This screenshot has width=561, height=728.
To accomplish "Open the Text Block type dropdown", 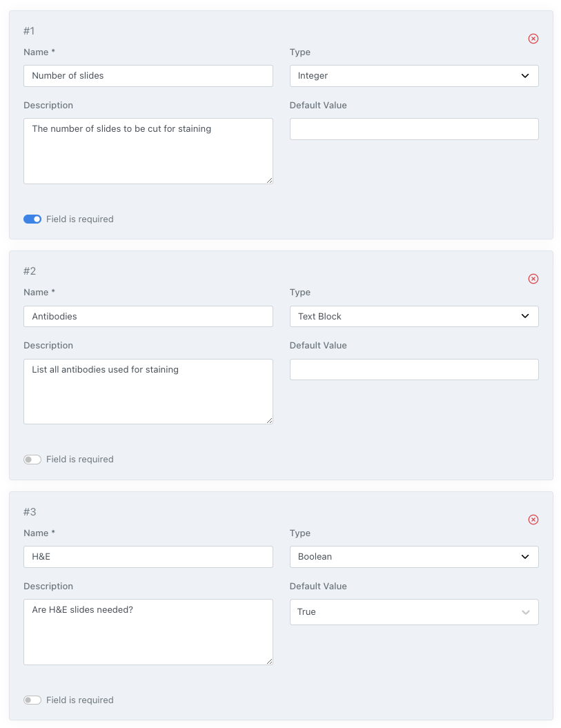I will pos(414,317).
